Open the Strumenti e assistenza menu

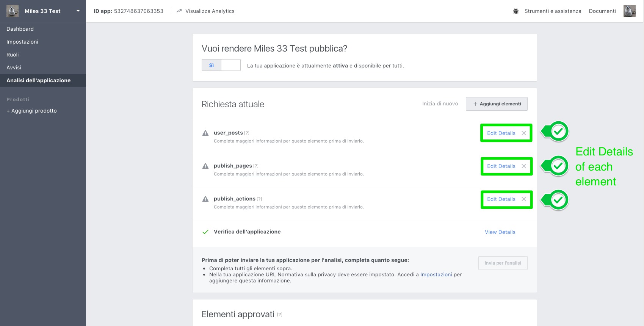tap(553, 11)
